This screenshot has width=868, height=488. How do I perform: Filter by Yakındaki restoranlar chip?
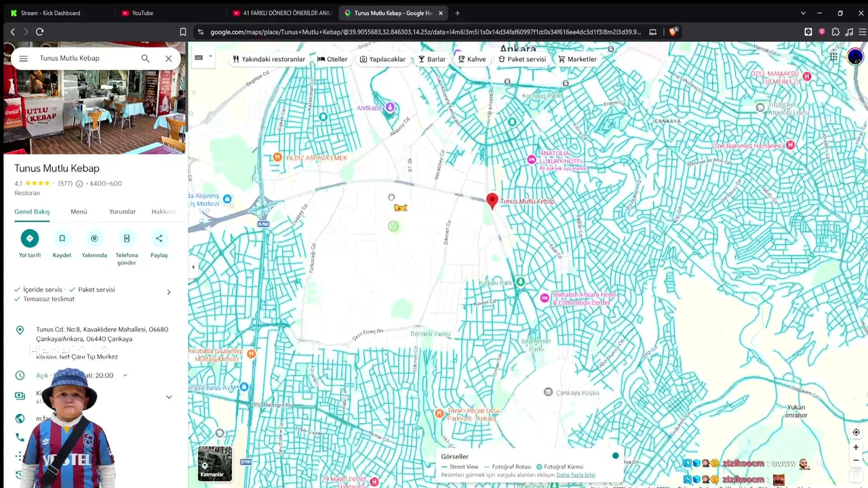point(269,59)
